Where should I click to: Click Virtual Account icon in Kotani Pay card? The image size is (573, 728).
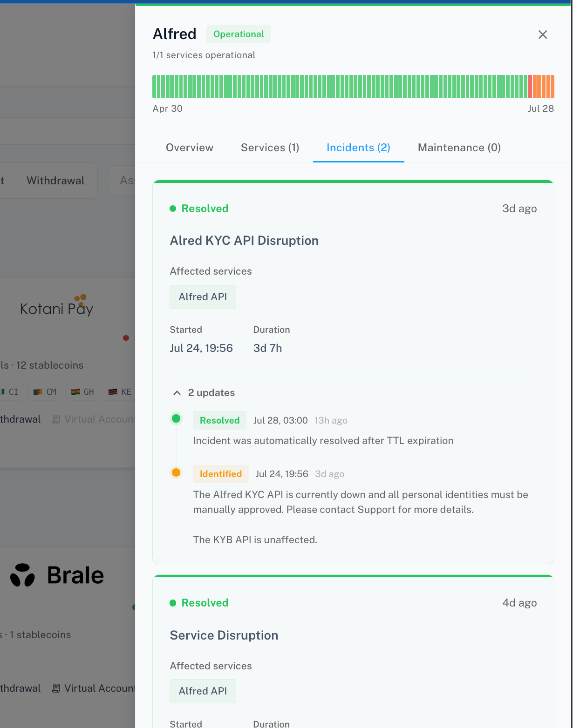[x=56, y=419]
